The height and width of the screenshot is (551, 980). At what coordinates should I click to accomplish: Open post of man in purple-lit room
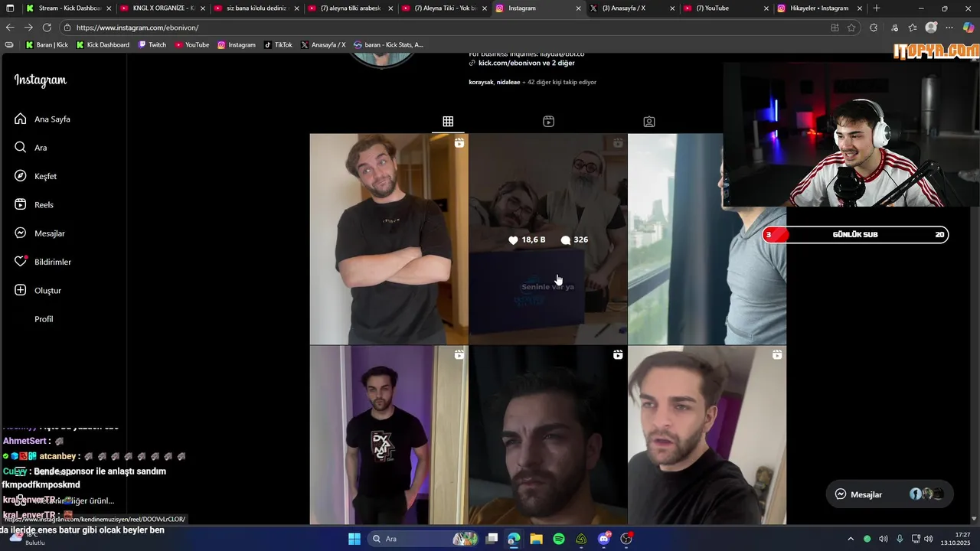coord(389,435)
